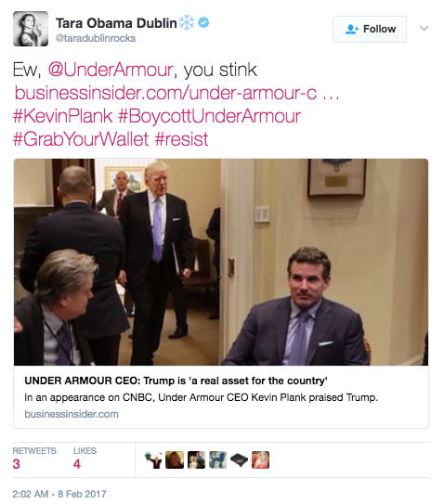This screenshot has width=444, height=504.
Task: Open the article preview photo
Action: click(x=221, y=262)
